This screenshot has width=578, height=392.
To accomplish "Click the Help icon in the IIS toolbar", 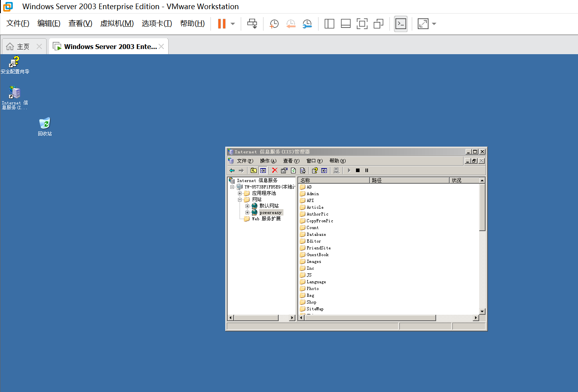I will click(x=315, y=171).
